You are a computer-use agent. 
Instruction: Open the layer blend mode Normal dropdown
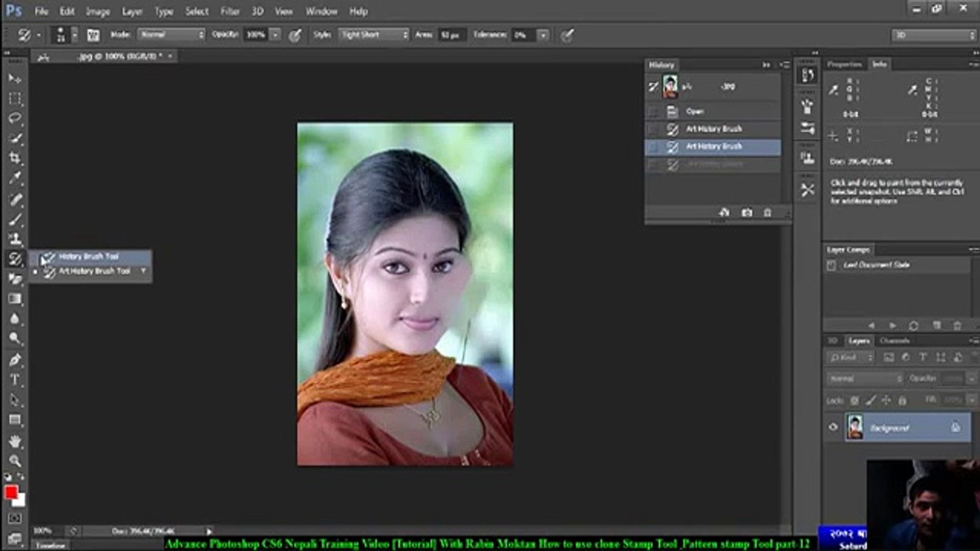865,379
